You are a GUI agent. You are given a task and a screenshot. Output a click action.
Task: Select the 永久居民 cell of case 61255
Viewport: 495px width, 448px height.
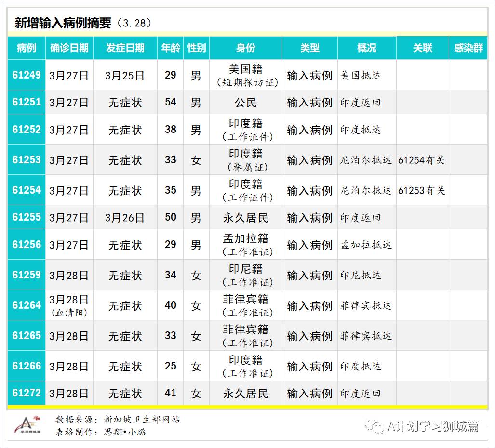pyautogui.click(x=246, y=217)
